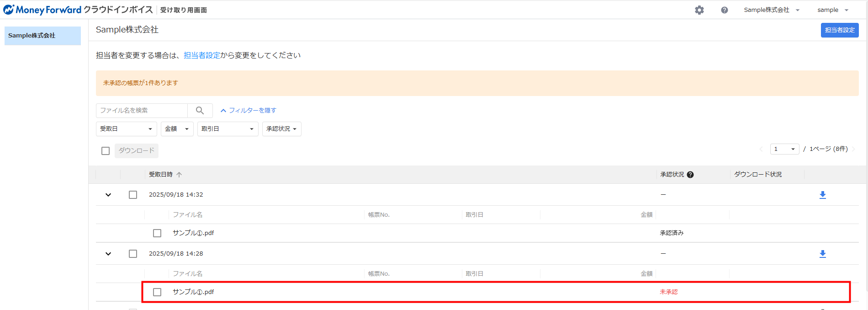Click the Money Forward logo

click(42, 10)
